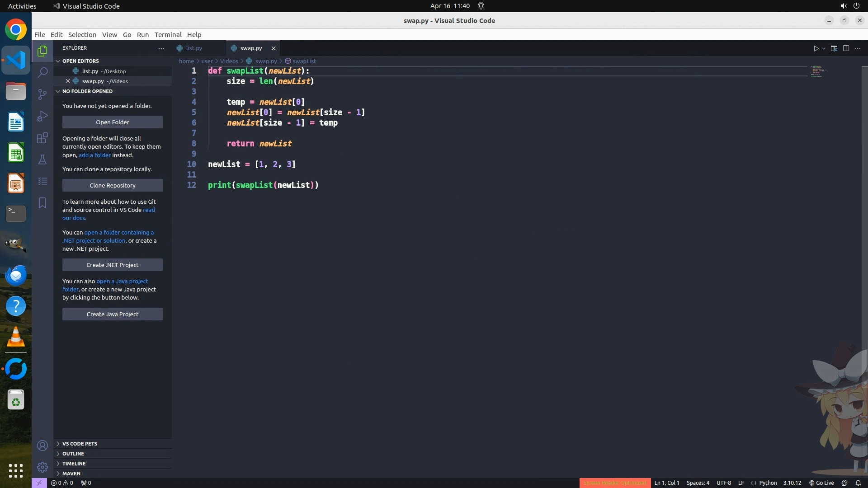Open the Bookmarks view icon
This screenshot has width=868, height=488.
pyautogui.click(x=42, y=203)
